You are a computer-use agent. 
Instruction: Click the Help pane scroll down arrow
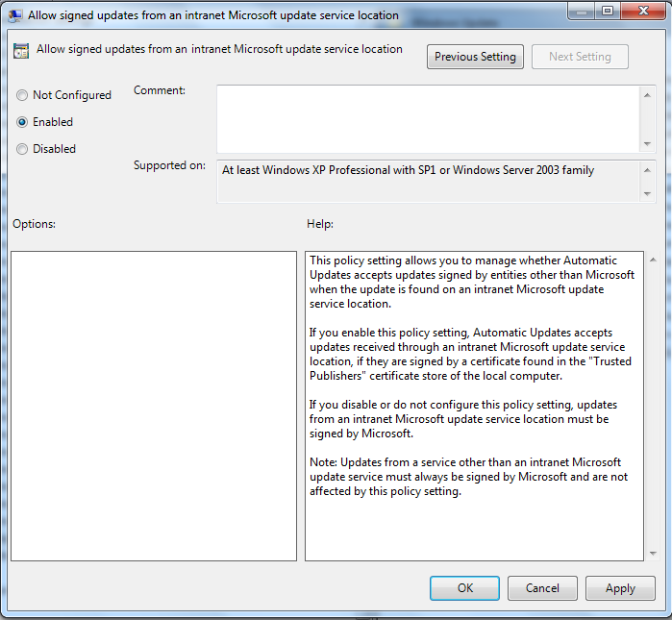653,553
